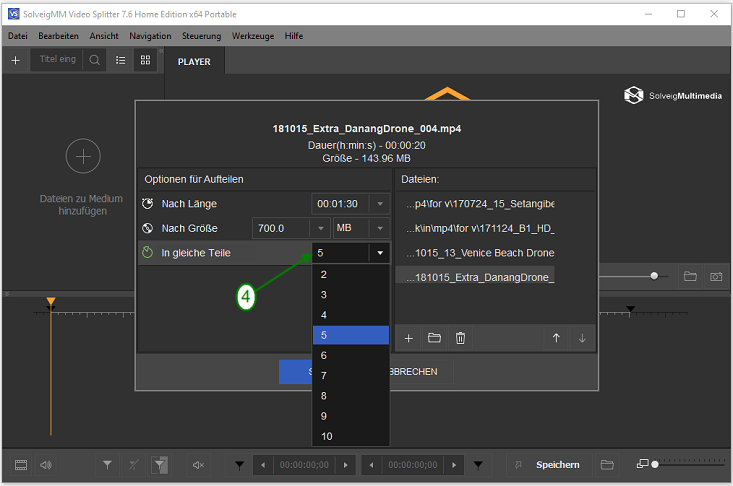Click right marker triangle after second timecode

(478, 465)
